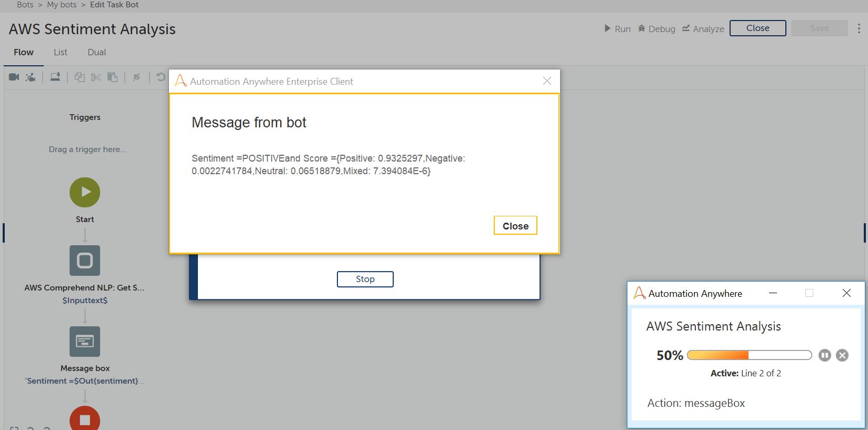Click the 'Message box' node label

tap(85, 368)
